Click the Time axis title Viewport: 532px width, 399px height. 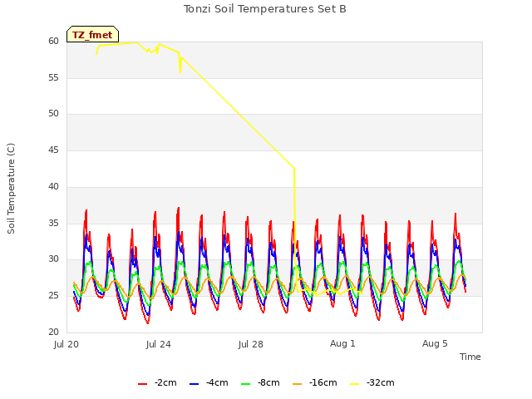[470, 357]
